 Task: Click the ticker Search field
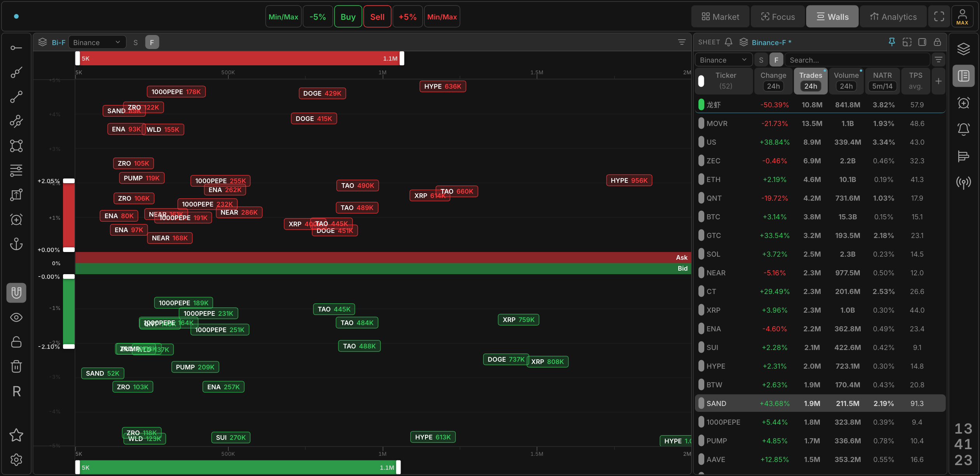(x=857, y=60)
